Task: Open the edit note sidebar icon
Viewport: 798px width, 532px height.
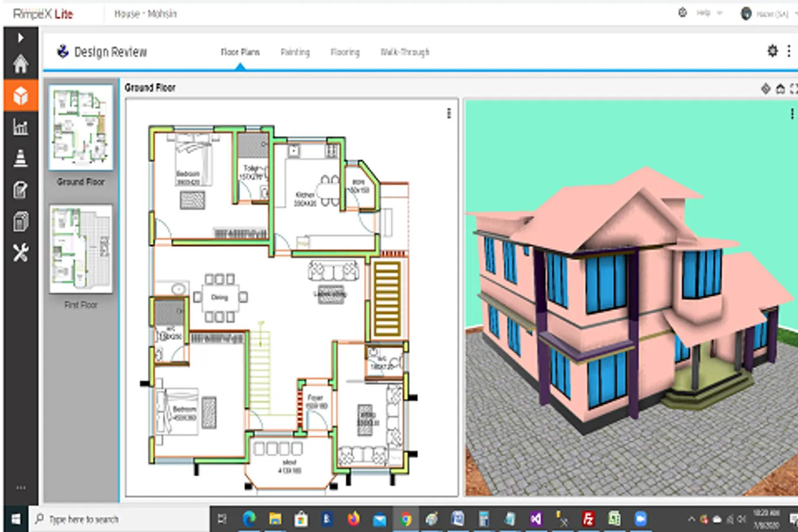Action: (21, 190)
